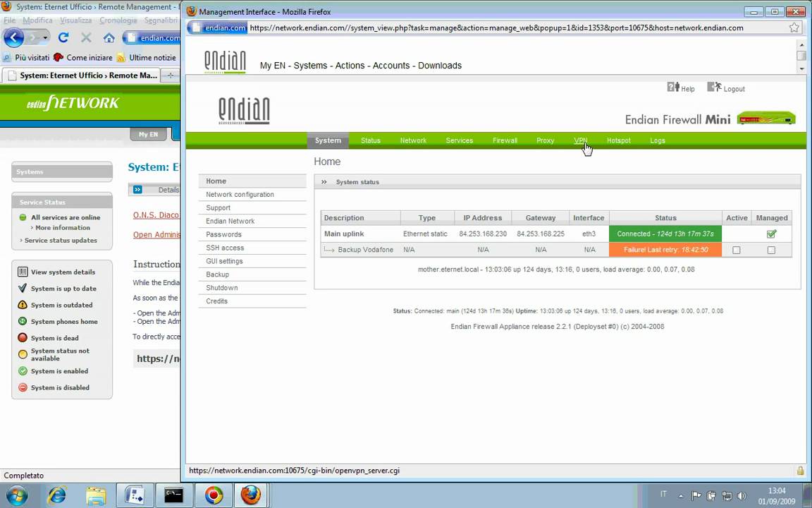This screenshot has height=508, width=812.
Task: Reload the page in background Firefox window
Action: coord(63,37)
